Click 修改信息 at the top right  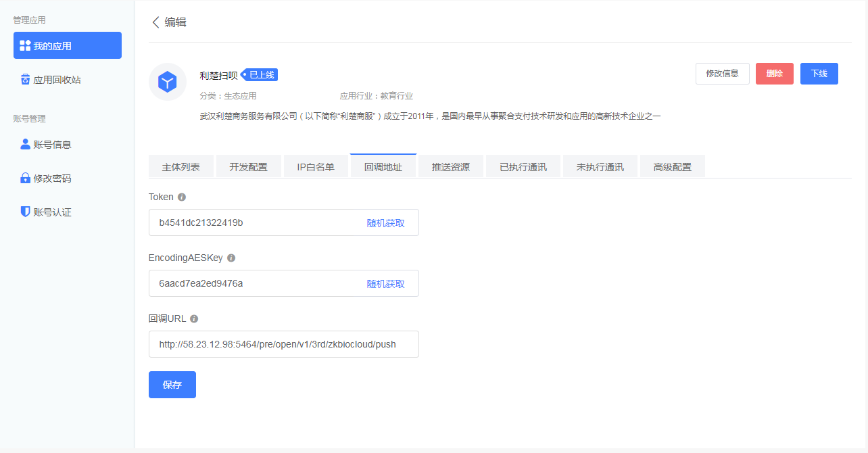pos(722,74)
